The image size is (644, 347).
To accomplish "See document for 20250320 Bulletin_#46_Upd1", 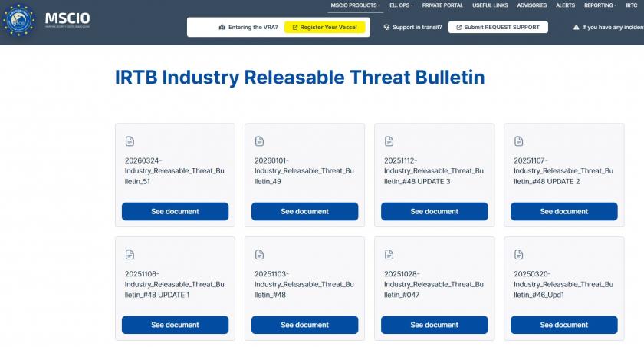I will coord(564,325).
